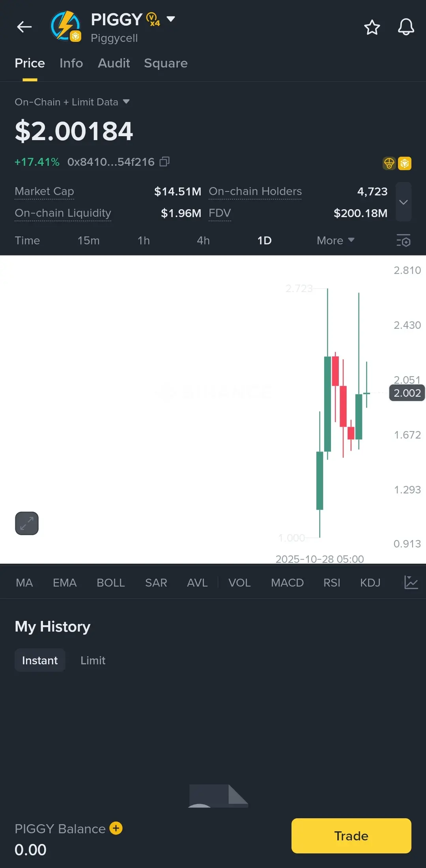Expand the market stats chevron
Viewport: 426px width, 868px height.
click(403, 202)
